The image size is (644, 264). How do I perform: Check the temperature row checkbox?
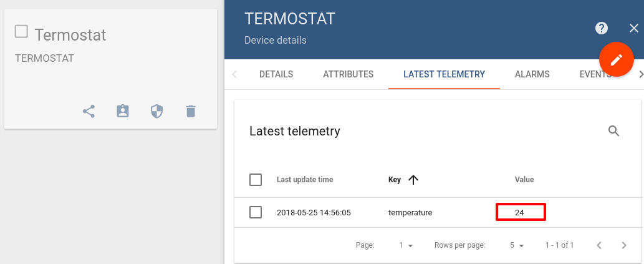click(256, 213)
